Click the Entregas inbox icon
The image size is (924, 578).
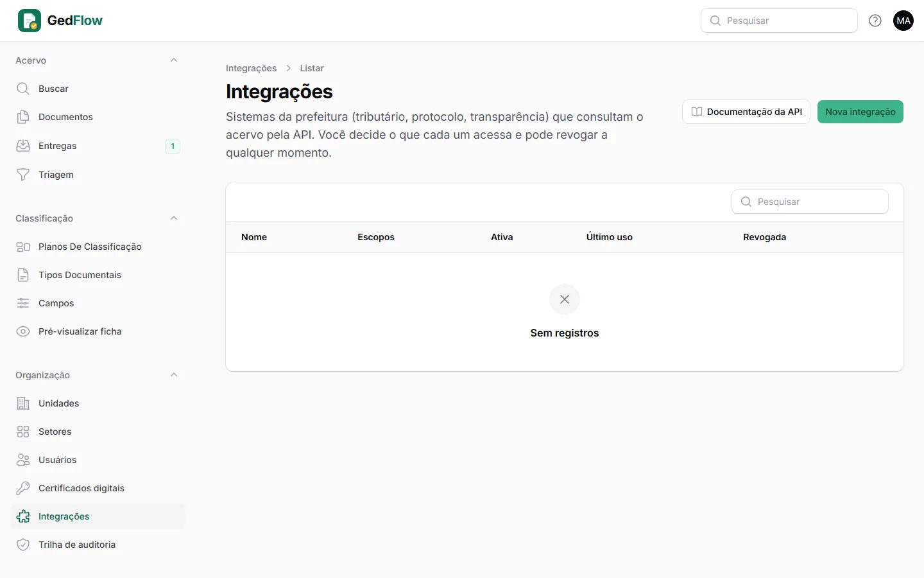click(x=23, y=146)
